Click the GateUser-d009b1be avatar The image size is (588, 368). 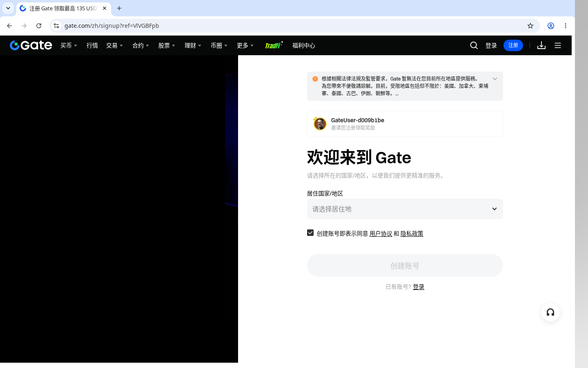pos(320,123)
